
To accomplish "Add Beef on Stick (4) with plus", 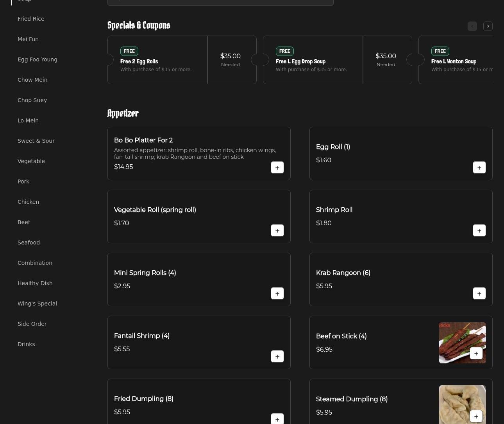I will tap(476, 353).
